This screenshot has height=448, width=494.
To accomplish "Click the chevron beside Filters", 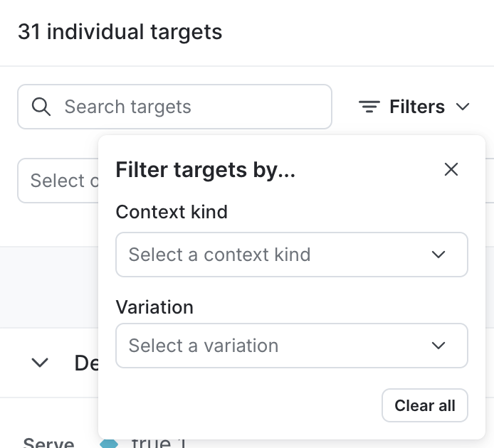I will [463, 107].
